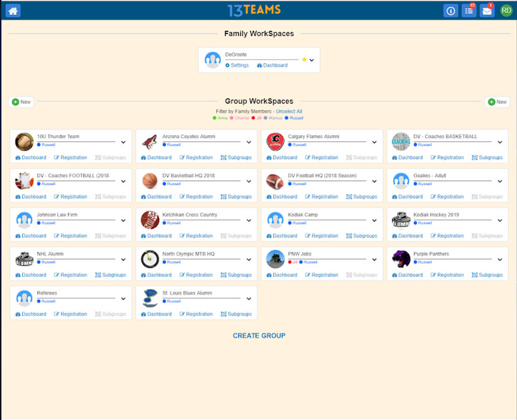
Task: Open DeGroote family Dashboard
Action: coord(273,65)
